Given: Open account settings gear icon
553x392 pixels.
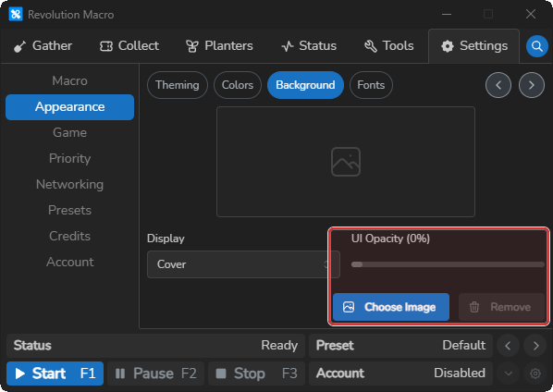Looking at the screenshot, I should 535,374.
